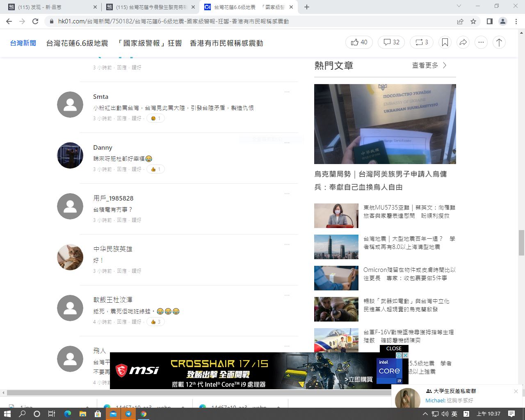Click the horizontal page scrollbar
Image resolution: width=525 pixels, height=420 pixels.
coord(199,393)
